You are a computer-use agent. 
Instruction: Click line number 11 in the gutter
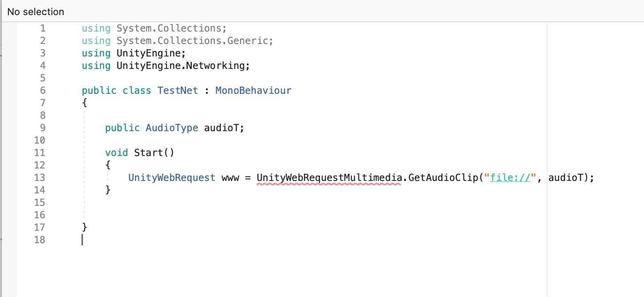coord(40,153)
